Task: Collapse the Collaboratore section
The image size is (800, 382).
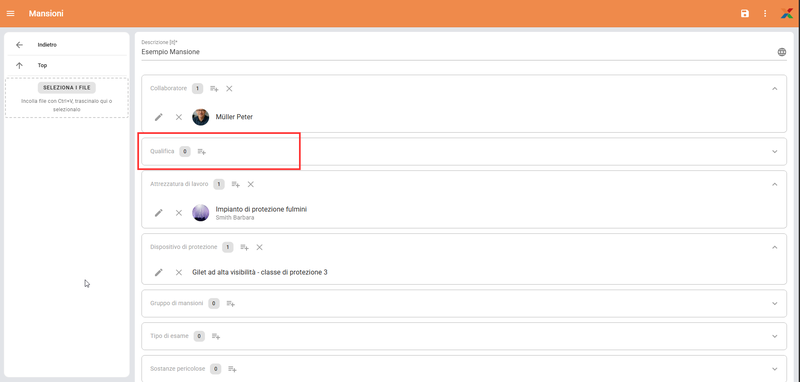Action: (x=774, y=89)
